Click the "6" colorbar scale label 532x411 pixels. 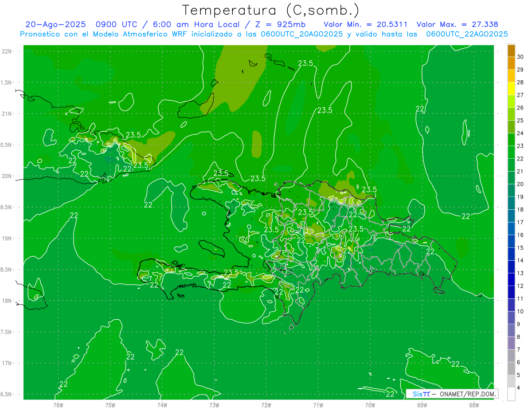[518, 362]
